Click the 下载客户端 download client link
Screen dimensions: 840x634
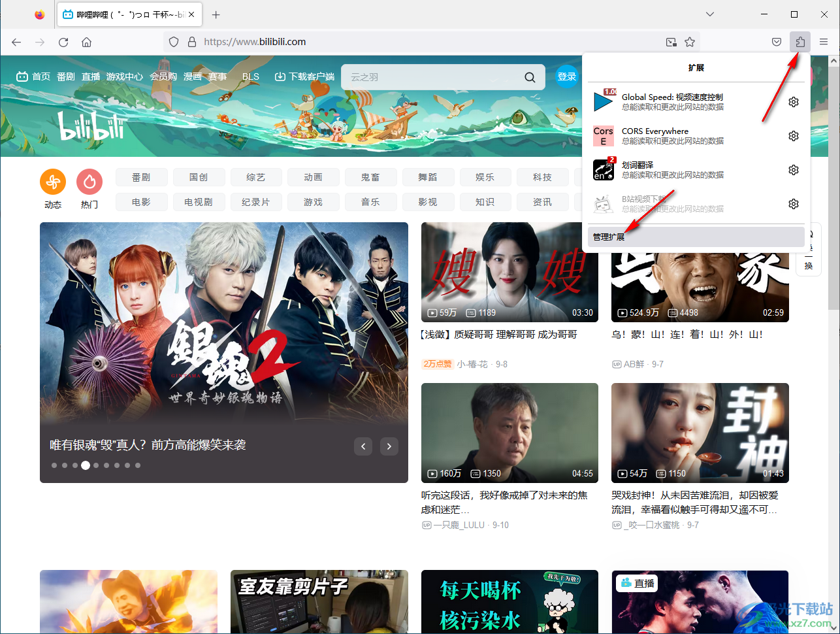coord(304,76)
